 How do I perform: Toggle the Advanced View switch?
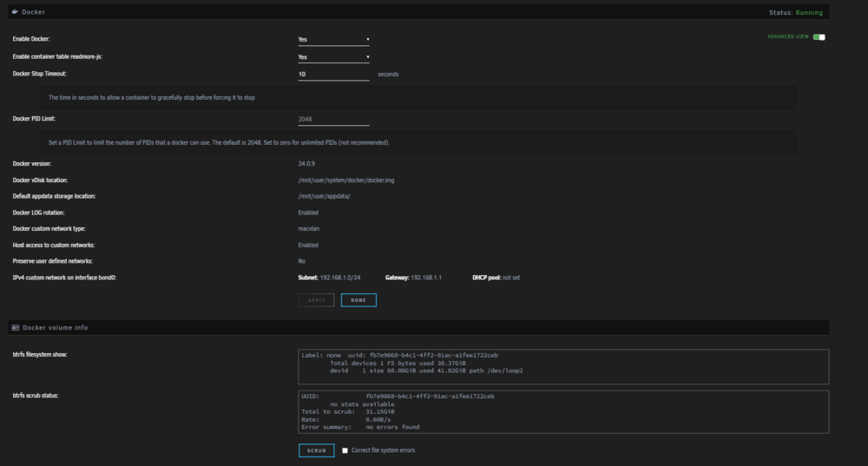pyautogui.click(x=819, y=37)
